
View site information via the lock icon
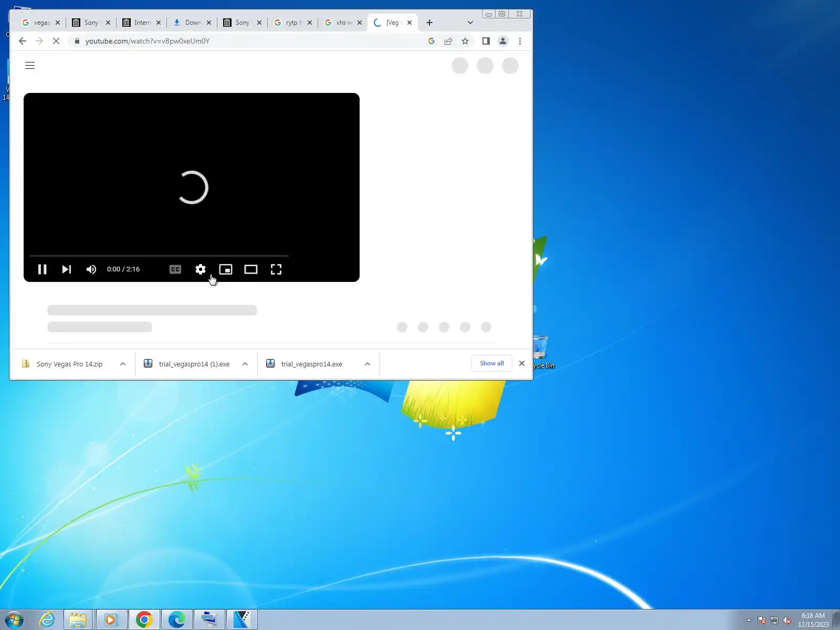77,41
